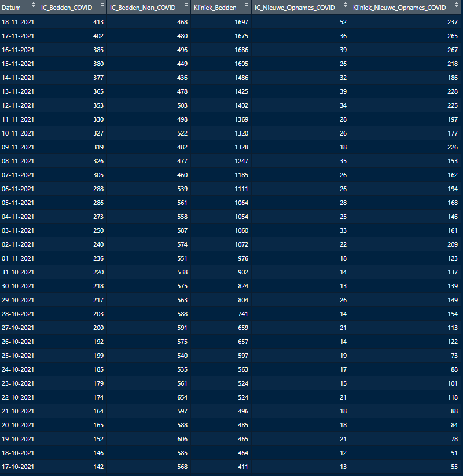The width and height of the screenshot is (463, 476).
Task: Select date cell 20-10-2021
Action: tap(18, 425)
